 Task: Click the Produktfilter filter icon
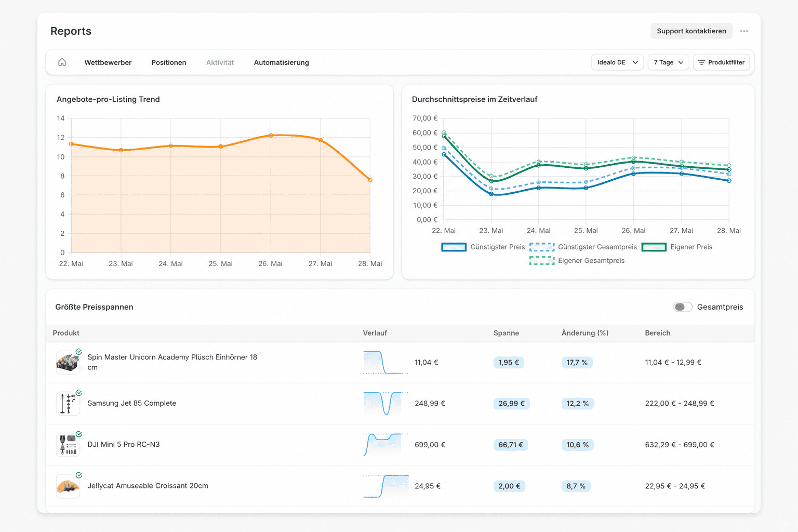click(x=701, y=62)
